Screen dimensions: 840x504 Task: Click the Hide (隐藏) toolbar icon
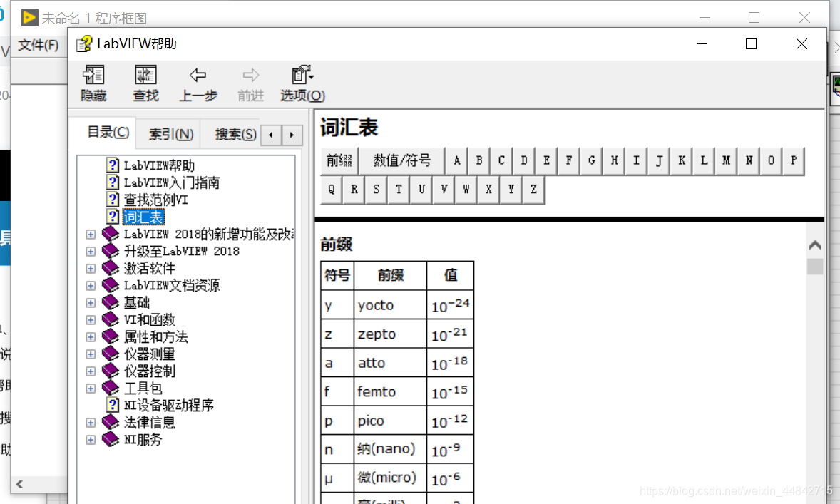pos(93,75)
